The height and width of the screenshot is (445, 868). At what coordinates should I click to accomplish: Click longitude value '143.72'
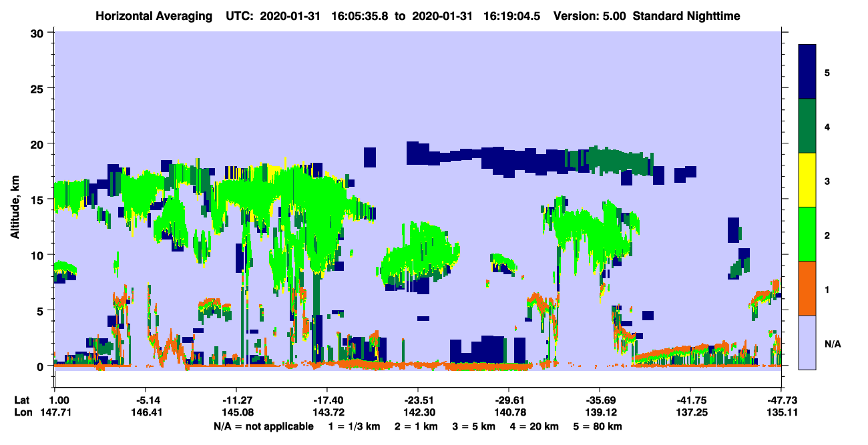click(327, 413)
